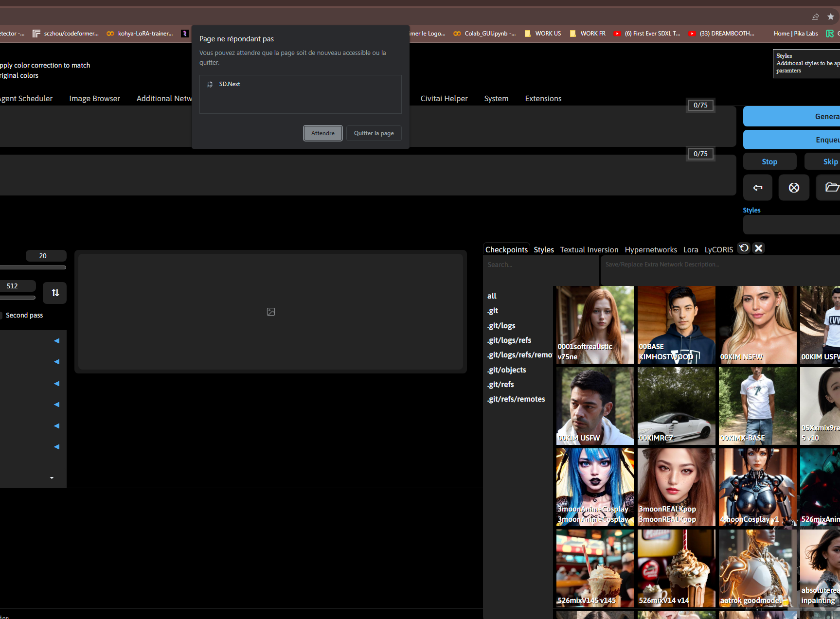The image size is (840, 619).
Task: Close the extra networks panel with X icon
Action: (x=758, y=248)
